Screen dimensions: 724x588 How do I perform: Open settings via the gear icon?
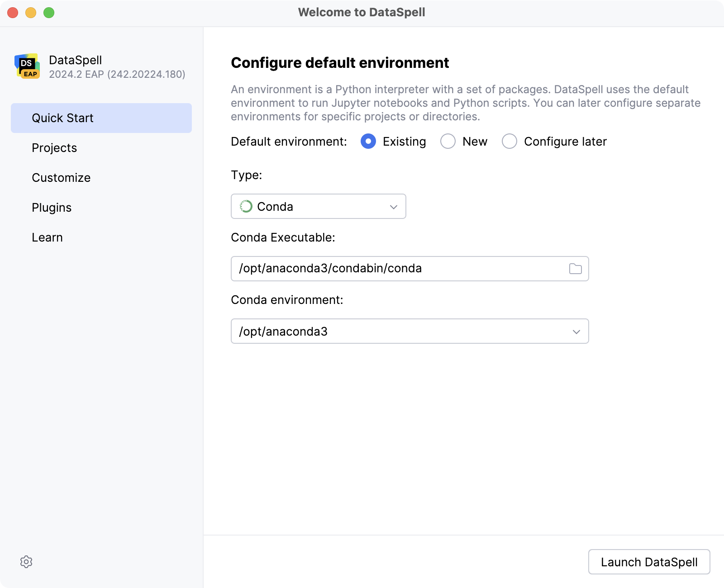(x=26, y=562)
